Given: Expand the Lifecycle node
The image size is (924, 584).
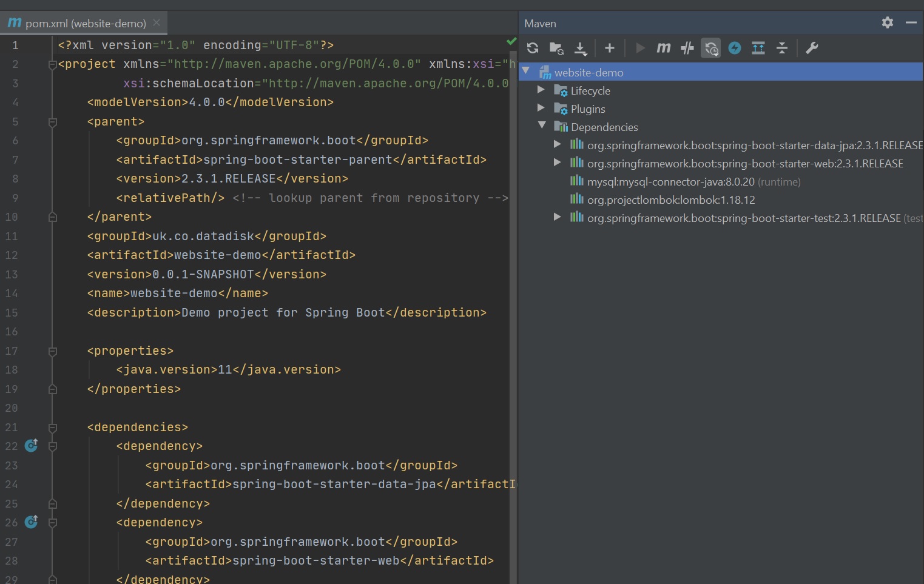Looking at the screenshot, I should click(541, 90).
